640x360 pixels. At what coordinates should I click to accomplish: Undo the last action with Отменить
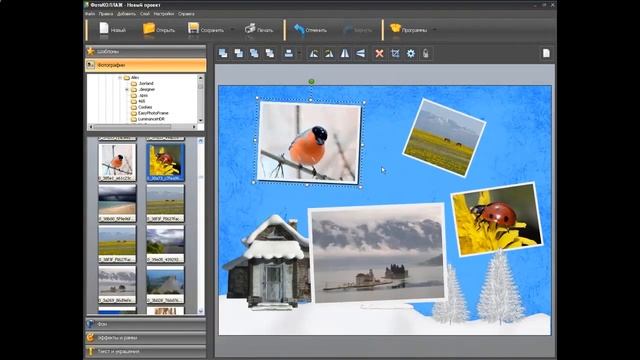coord(310,30)
